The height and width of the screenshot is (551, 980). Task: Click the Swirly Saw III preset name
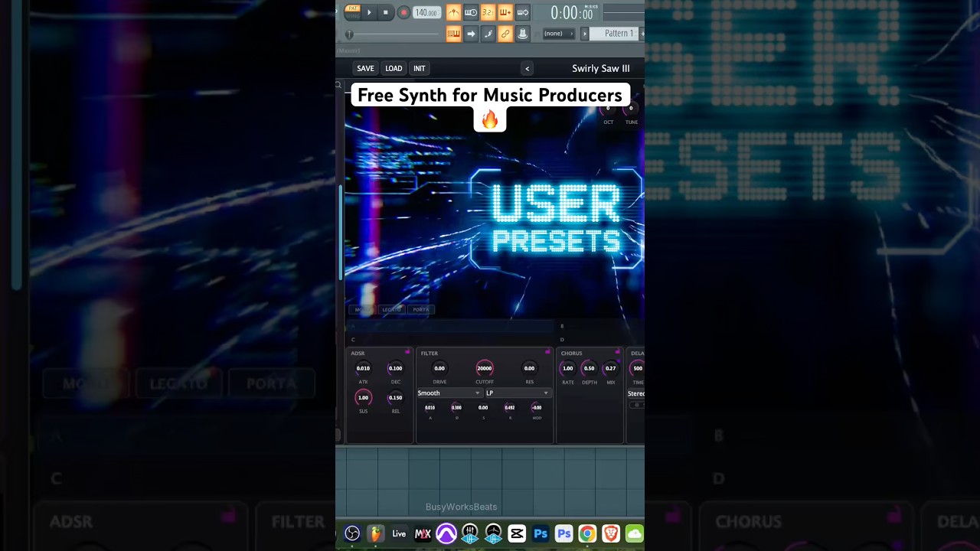(x=601, y=68)
